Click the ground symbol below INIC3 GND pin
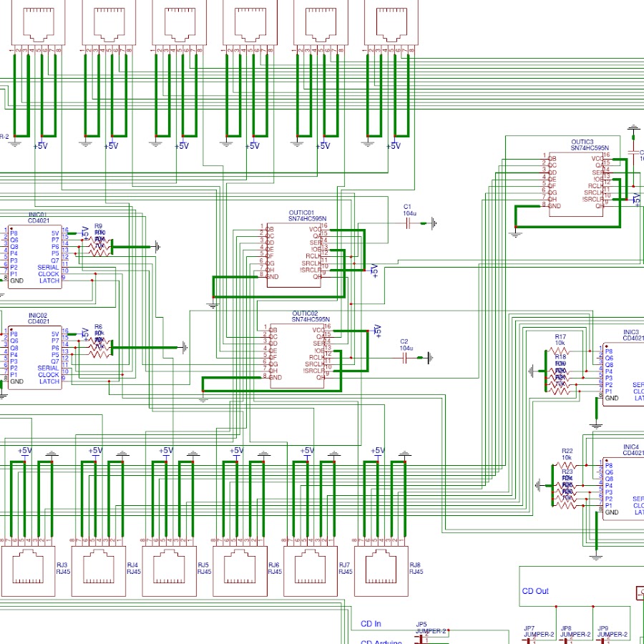Screen dimensions: 644x644 (x=596, y=426)
